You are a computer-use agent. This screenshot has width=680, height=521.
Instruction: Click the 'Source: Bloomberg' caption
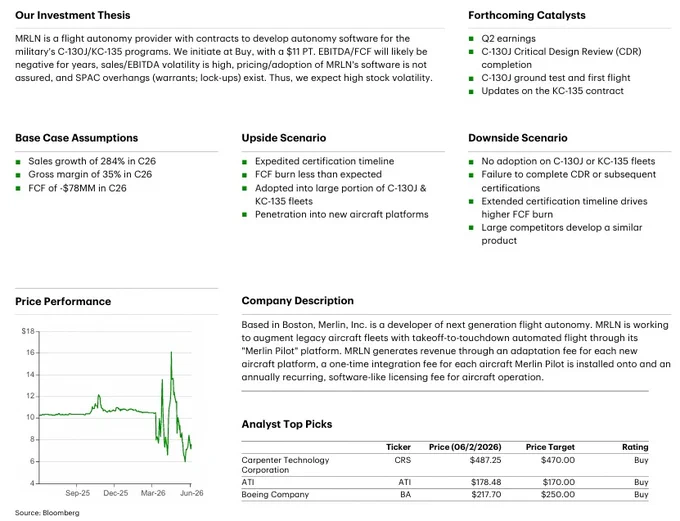click(x=47, y=513)
